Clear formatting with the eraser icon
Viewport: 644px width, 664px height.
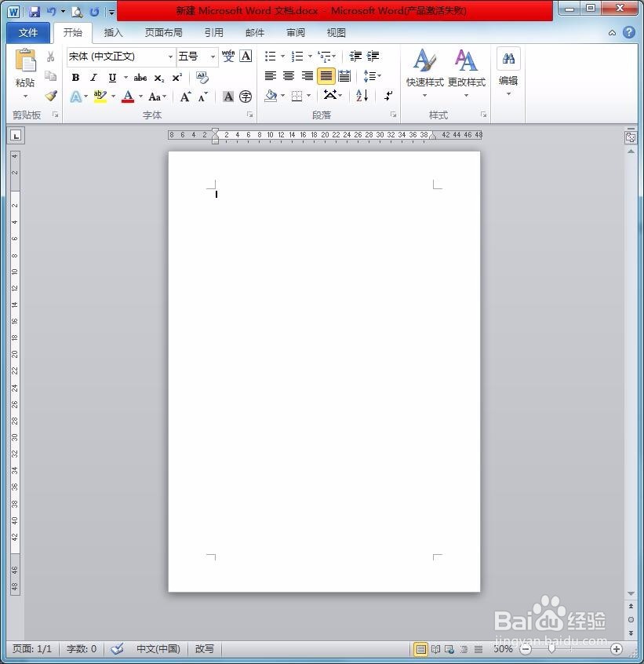click(x=202, y=77)
